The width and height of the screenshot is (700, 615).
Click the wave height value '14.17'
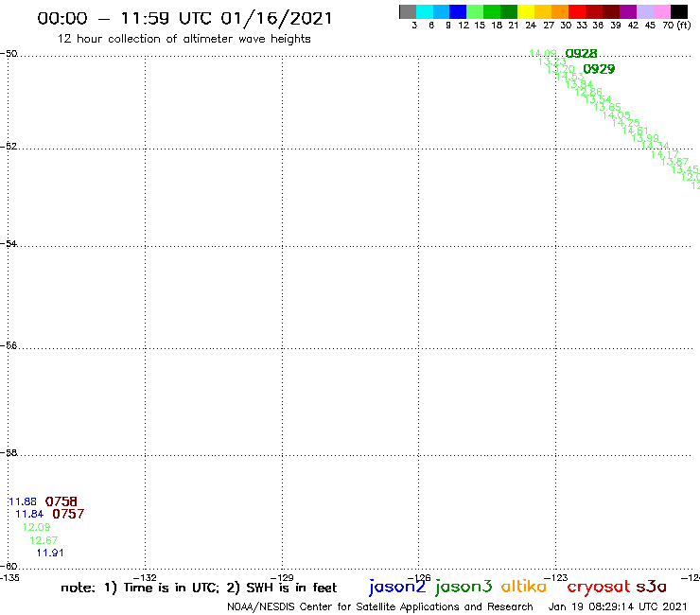coord(665,154)
